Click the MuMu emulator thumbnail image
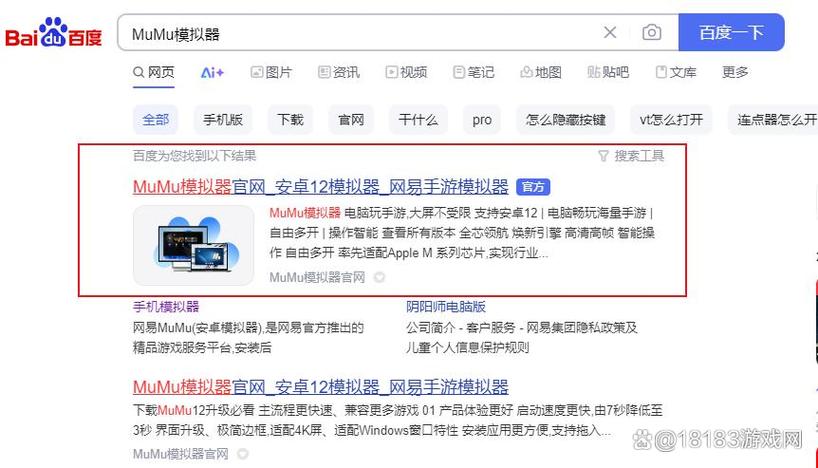Screen dimensions: 818x468 coord(194,245)
